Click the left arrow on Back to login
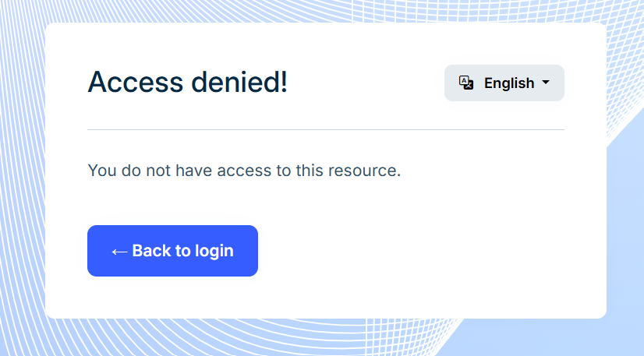 [x=119, y=252]
